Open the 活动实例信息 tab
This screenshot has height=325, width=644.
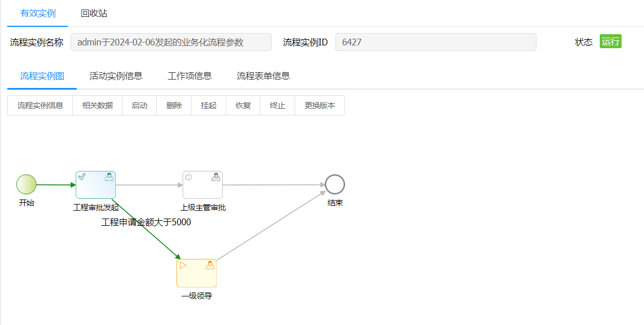click(x=115, y=76)
